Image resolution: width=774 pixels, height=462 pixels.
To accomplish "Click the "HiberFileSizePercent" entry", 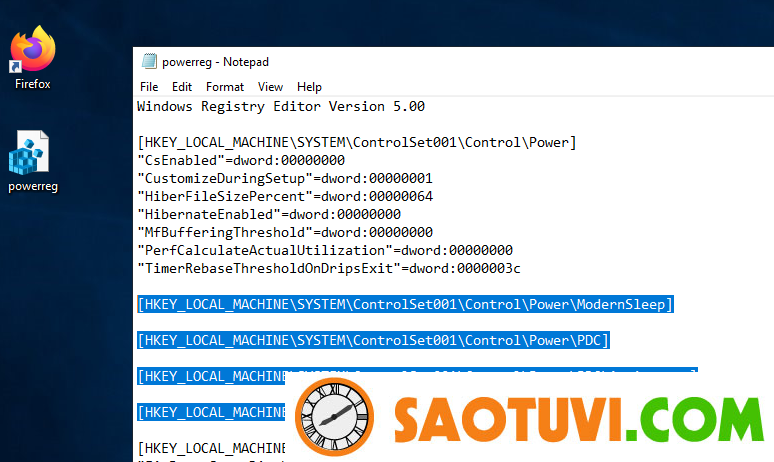I will tap(284, 196).
